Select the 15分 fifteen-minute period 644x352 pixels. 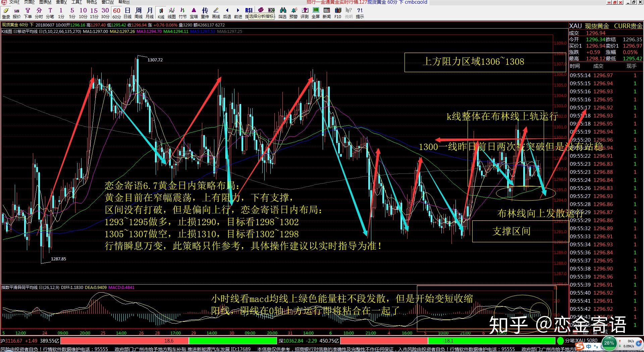94,13
